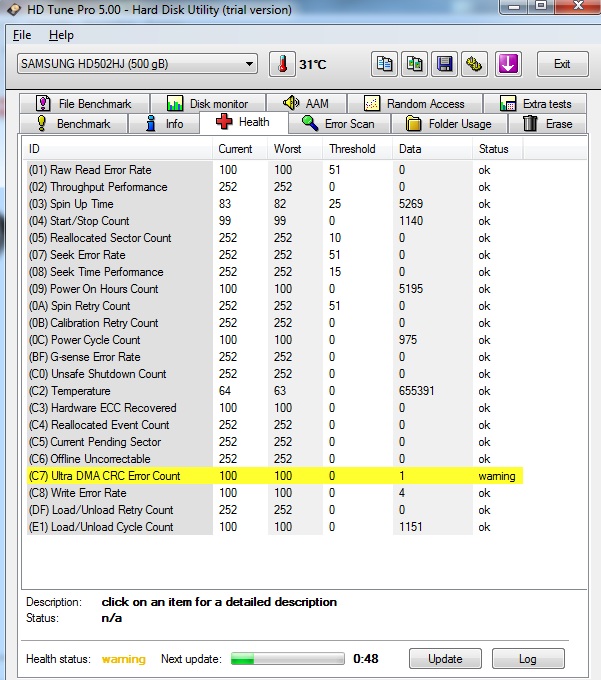Select the Unsafe Shutdown Count row
This screenshot has height=680, width=601.
(x=275, y=374)
